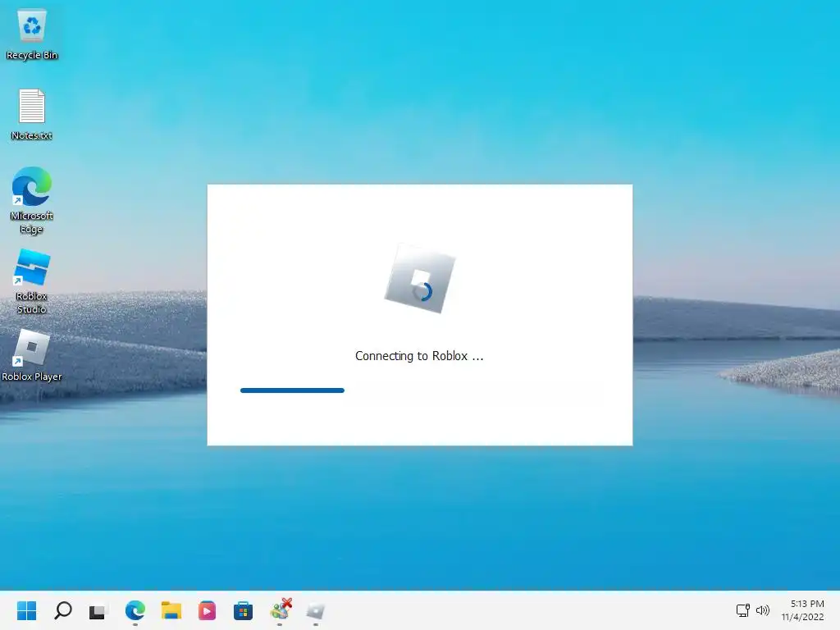840x630 pixels.
Task: Click the blue loading progress bar
Action: point(293,390)
